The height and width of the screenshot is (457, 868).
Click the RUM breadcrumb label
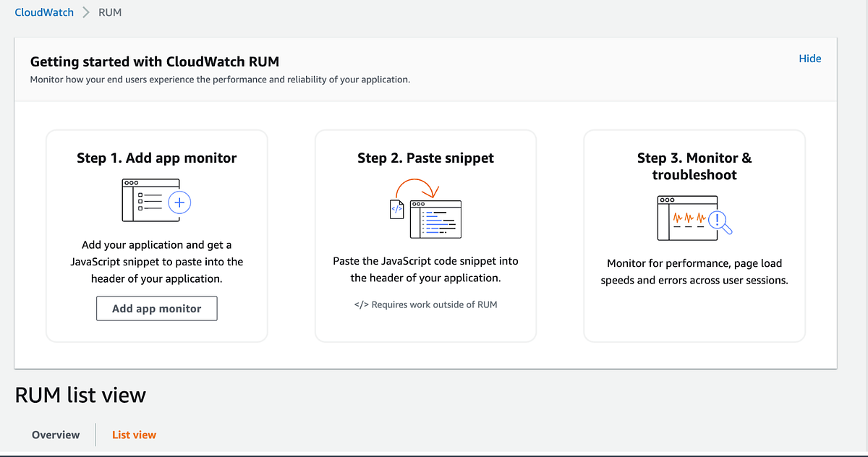coord(110,12)
